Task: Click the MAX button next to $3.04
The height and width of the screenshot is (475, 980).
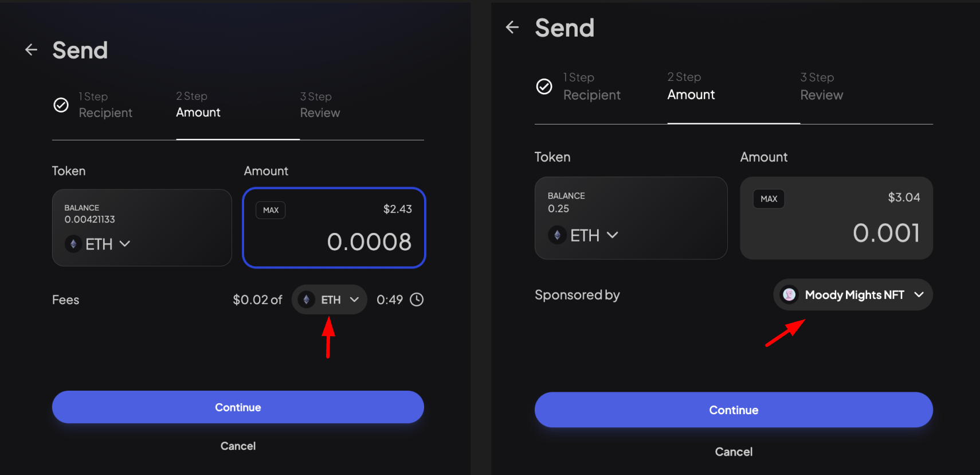Action: pos(769,198)
